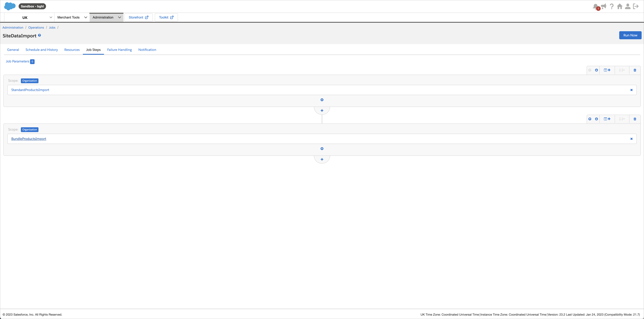Add a step below BundleProductsImport

322,149
